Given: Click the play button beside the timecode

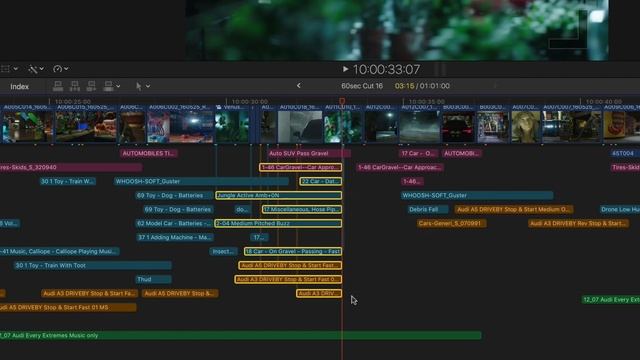Looking at the screenshot, I should tap(345, 69).
